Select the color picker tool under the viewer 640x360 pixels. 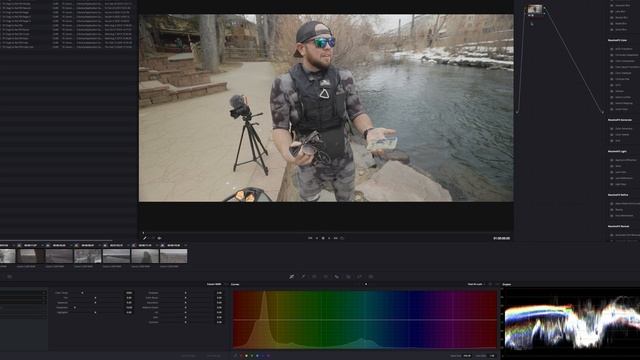click(x=145, y=238)
